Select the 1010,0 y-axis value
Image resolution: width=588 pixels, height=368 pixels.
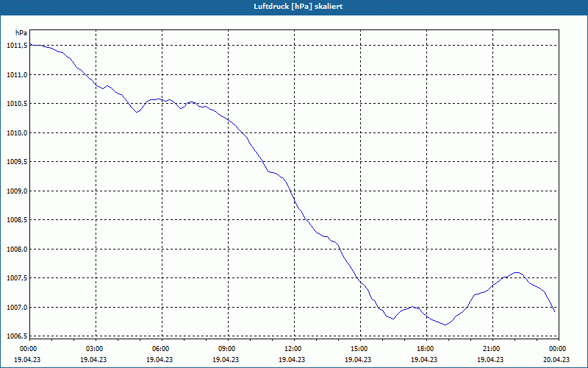[17, 133]
